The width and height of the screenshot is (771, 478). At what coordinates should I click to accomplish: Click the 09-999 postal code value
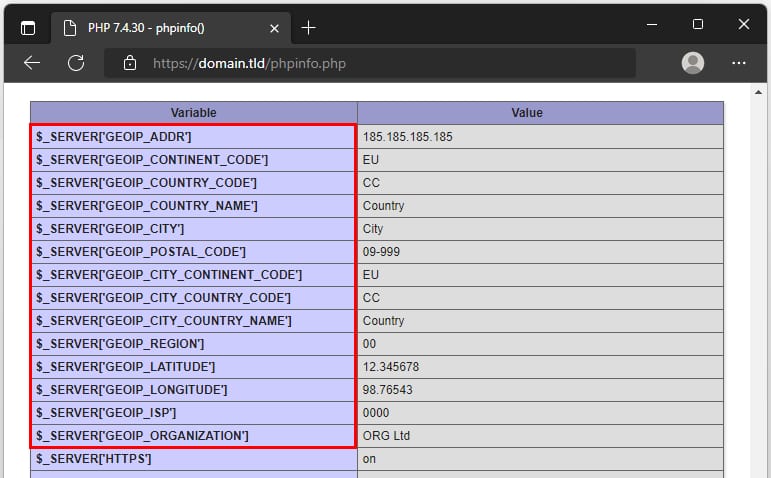(381, 252)
